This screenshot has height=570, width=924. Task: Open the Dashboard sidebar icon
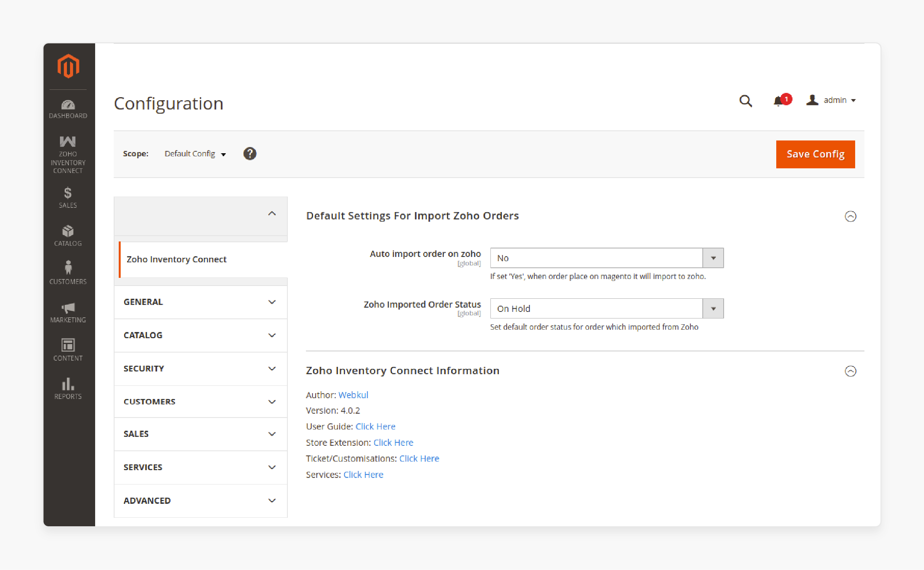coord(68,109)
